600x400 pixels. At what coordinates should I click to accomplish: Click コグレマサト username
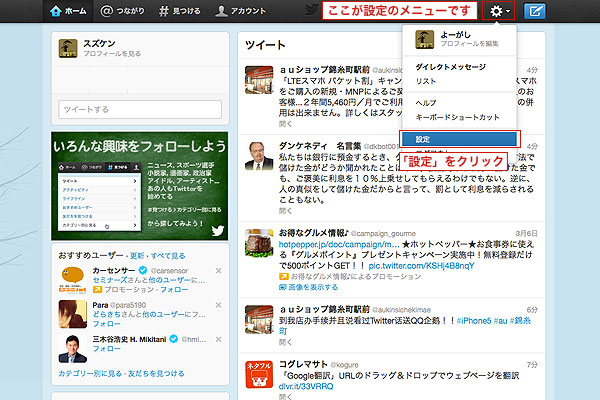303,364
